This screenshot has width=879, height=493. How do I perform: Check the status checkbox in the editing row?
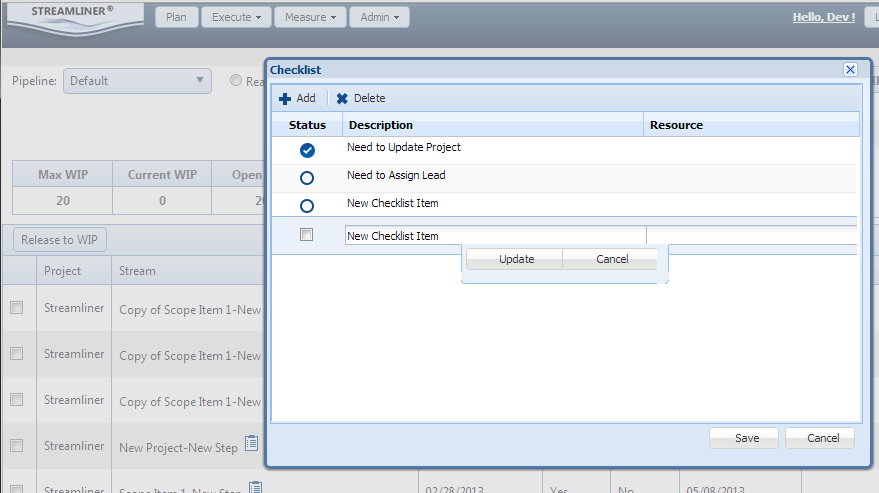tap(306, 234)
